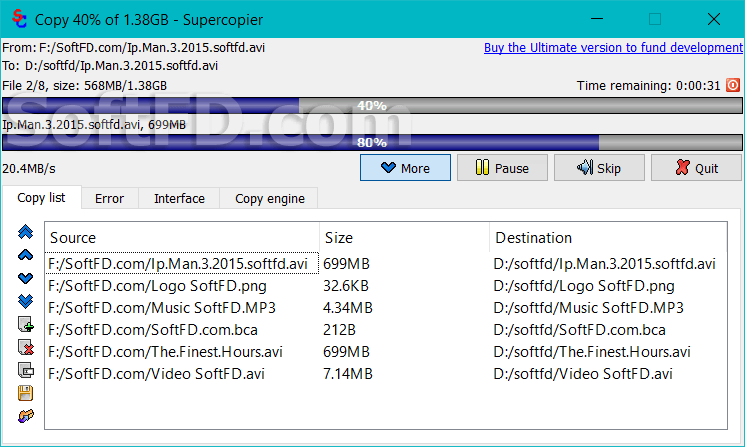Click the 4.34MB size cell
745x447 pixels.
coord(348,308)
